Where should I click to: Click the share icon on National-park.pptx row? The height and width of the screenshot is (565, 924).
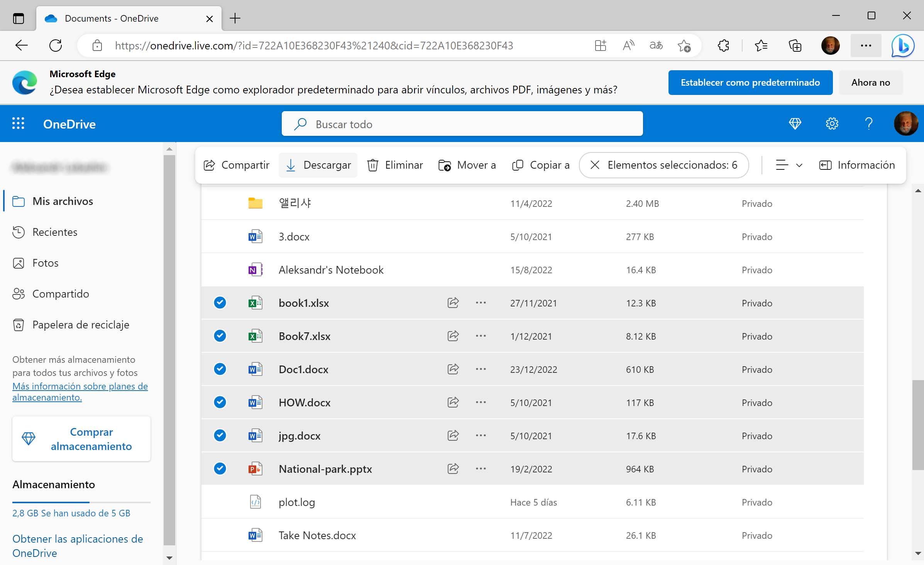[x=453, y=469]
